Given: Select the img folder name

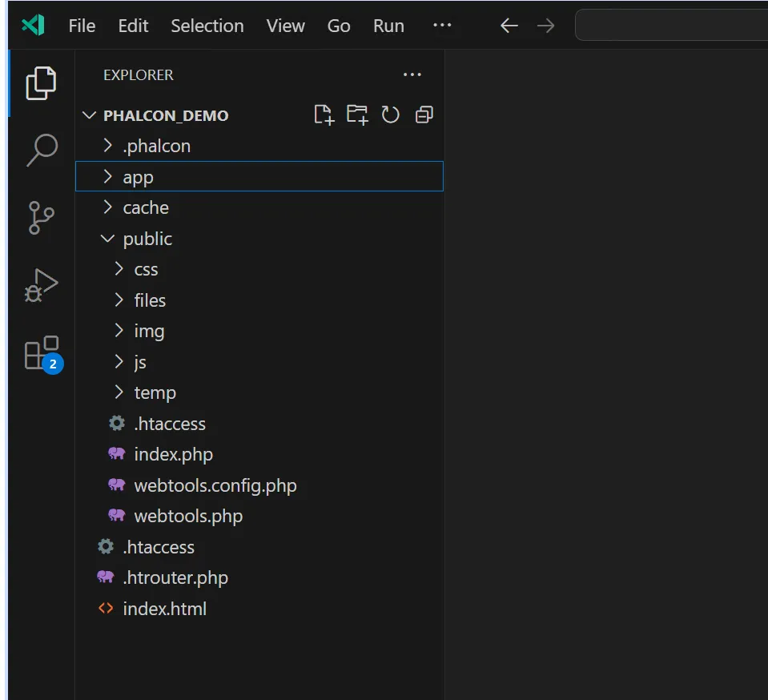Looking at the screenshot, I should tap(150, 331).
